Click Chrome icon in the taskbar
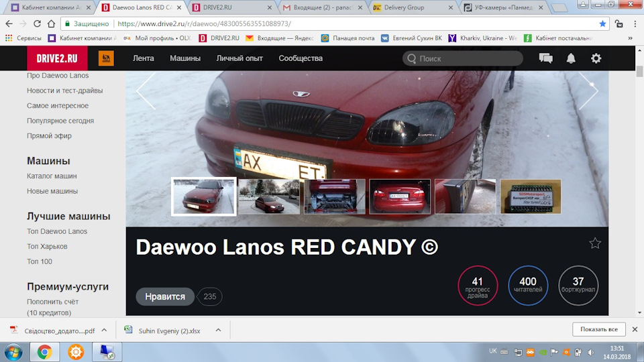The height and width of the screenshot is (362, 644). coord(44,352)
